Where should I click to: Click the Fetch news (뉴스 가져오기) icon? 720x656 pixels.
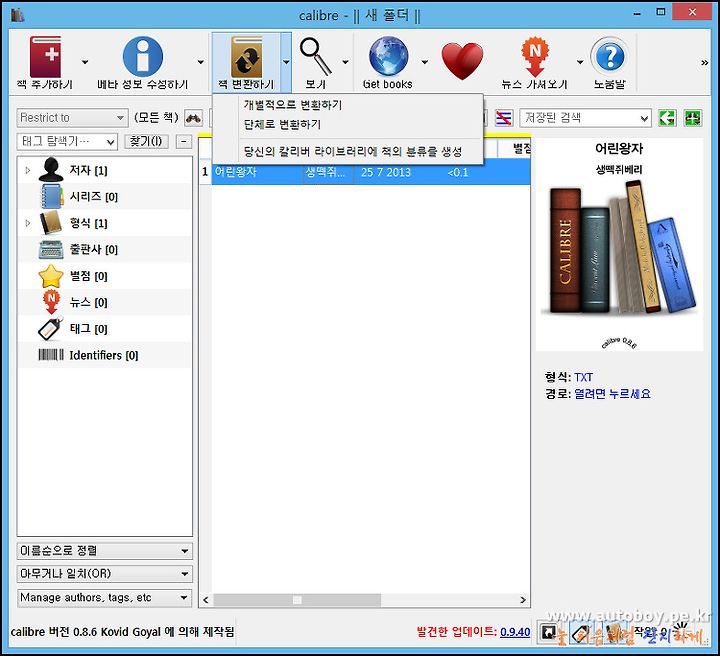point(535,57)
